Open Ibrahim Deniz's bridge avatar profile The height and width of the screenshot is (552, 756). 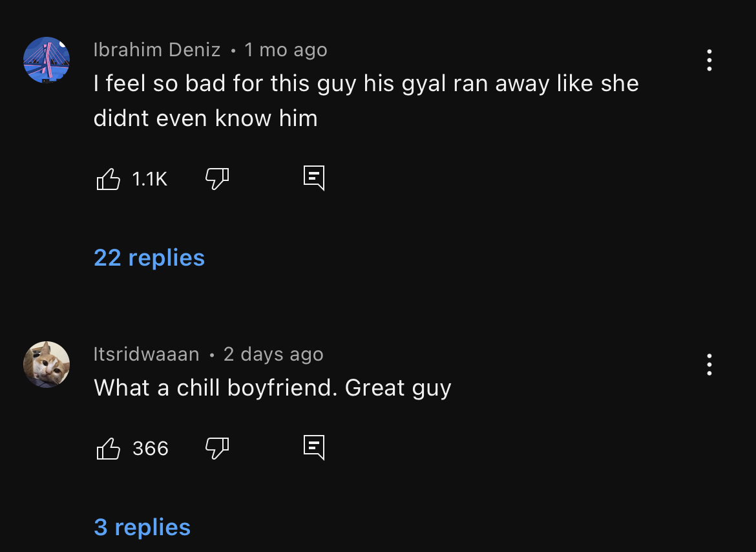click(47, 60)
